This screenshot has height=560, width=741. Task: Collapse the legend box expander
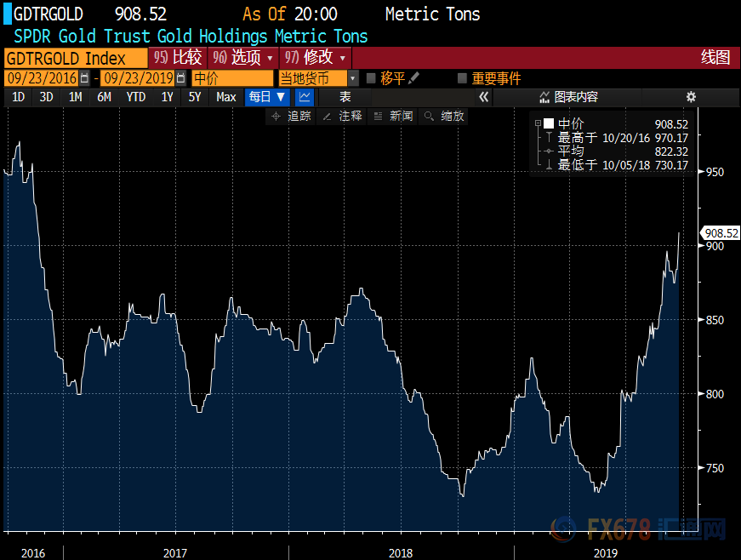click(538, 123)
